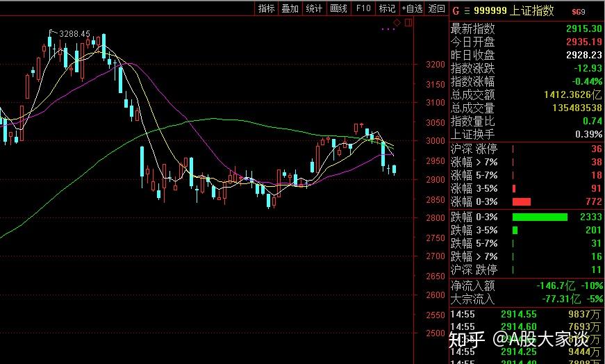The height and width of the screenshot is (364, 605).
Task: Click the 涨幅 3-5% row
Action: pyautogui.click(x=527, y=188)
